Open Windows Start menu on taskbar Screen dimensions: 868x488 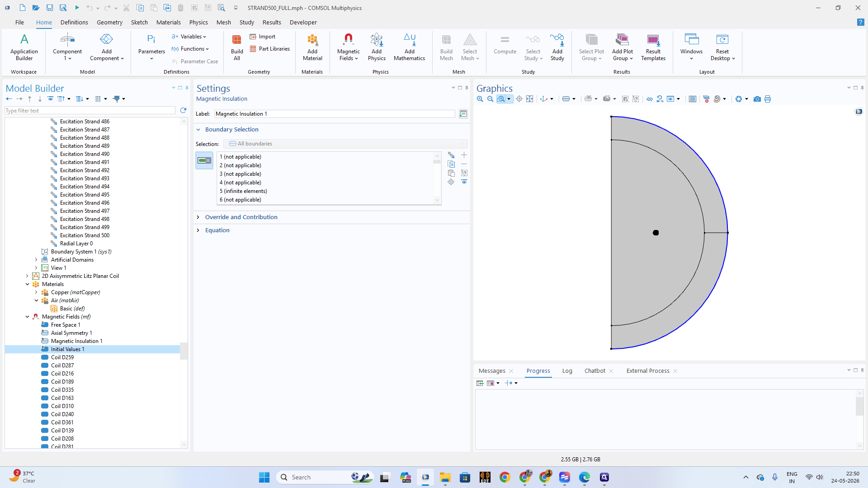(264, 477)
